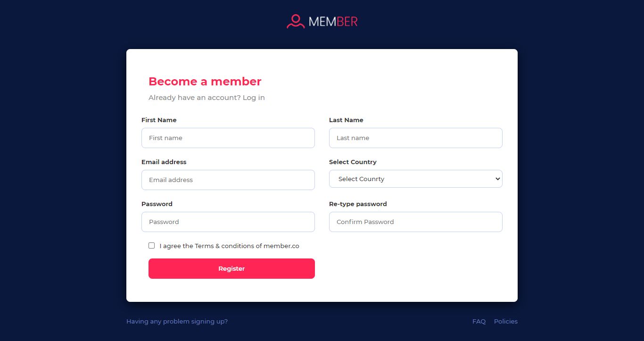Open the FAQ footer link
Image resolution: width=644 pixels, height=341 pixels.
pyautogui.click(x=479, y=321)
